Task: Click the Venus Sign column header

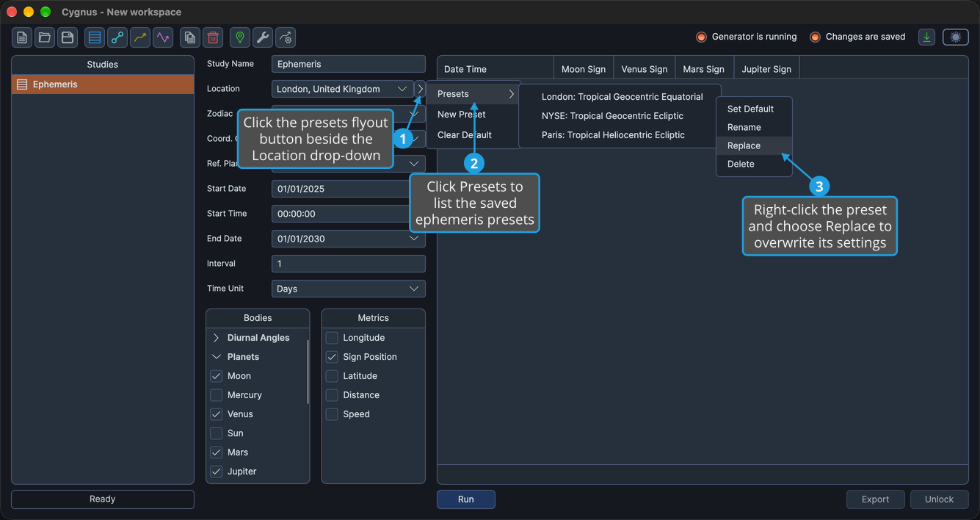Action: (645, 69)
